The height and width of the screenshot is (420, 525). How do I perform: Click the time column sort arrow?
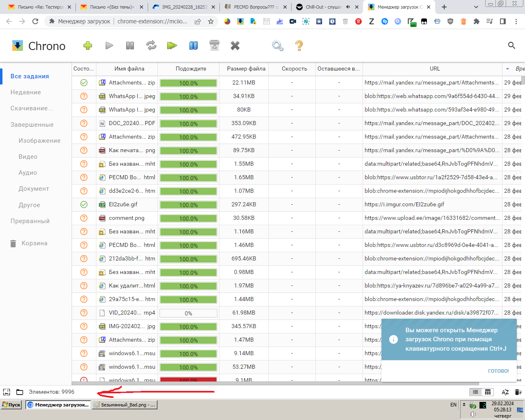pos(507,69)
